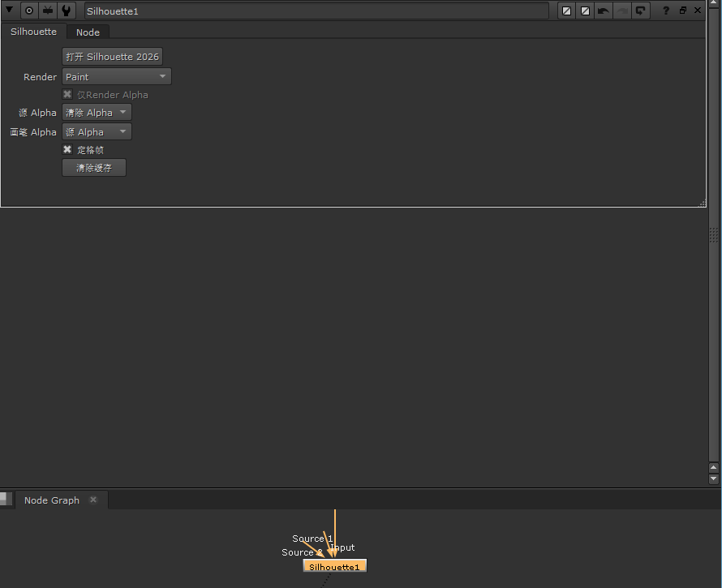Screen dimensions: 722x588
Task: Click the panel resize grip corner
Action: pyautogui.click(x=703, y=203)
